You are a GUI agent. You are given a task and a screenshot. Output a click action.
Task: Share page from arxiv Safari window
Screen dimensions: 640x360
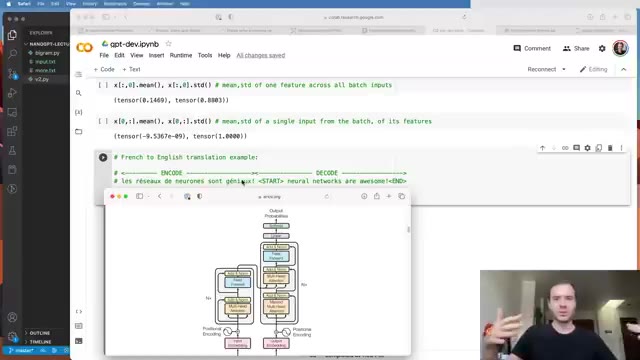[377, 196]
